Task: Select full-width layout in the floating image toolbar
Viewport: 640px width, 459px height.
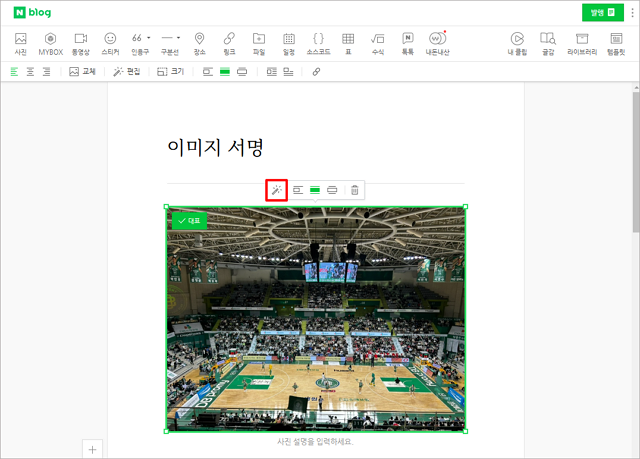Action: click(x=332, y=189)
